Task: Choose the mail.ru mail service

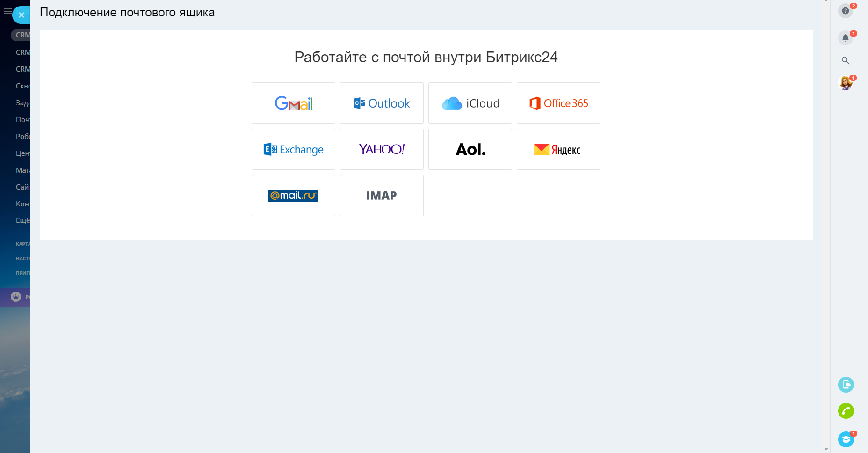Action: 293,196
